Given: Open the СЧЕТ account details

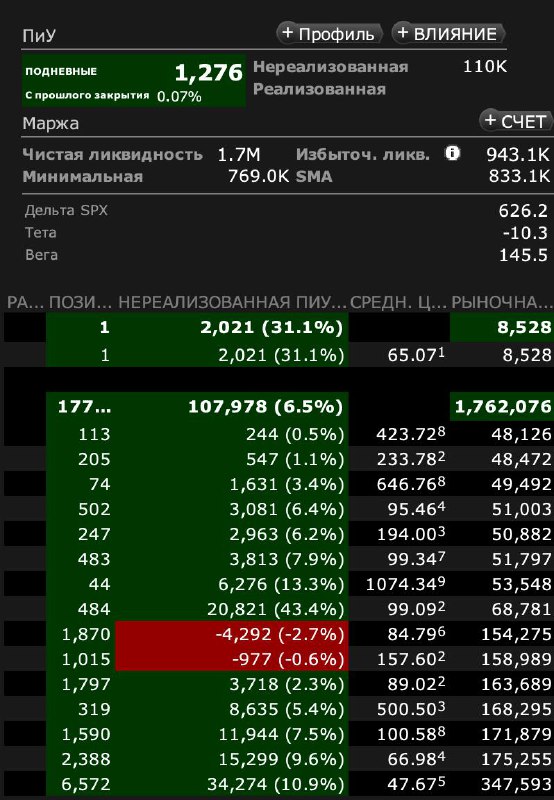Looking at the screenshot, I should click(516, 121).
